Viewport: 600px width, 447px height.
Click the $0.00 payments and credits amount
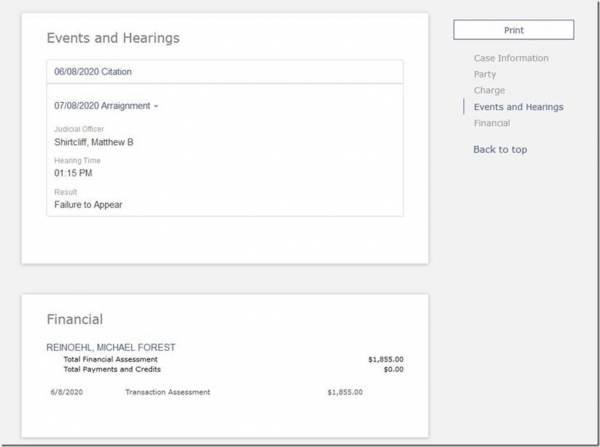(x=393, y=369)
